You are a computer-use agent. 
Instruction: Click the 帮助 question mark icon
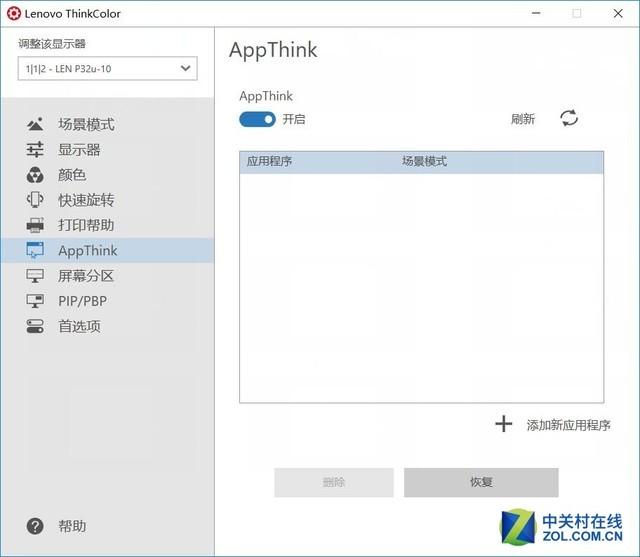pos(35,526)
